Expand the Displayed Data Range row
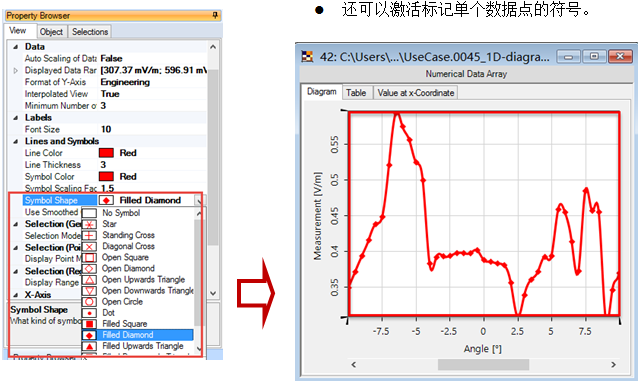Image resolution: width=642 pixels, height=387 pixels. (x=16, y=70)
